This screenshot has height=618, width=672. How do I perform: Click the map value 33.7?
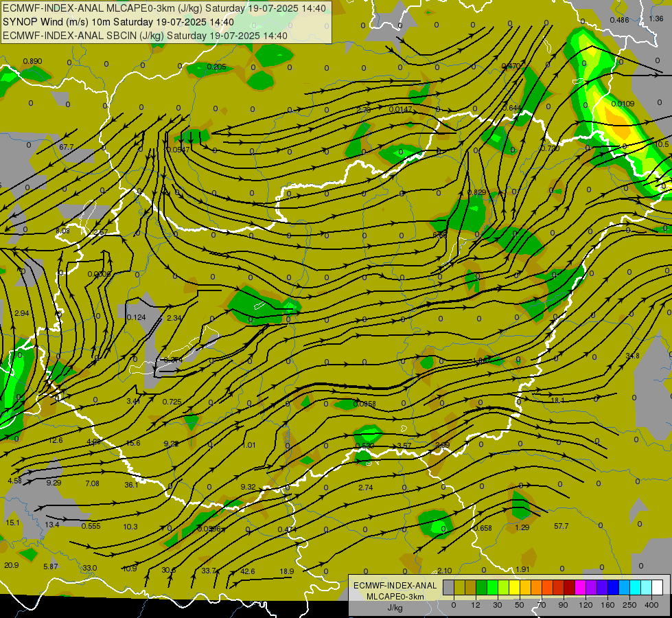209,571
